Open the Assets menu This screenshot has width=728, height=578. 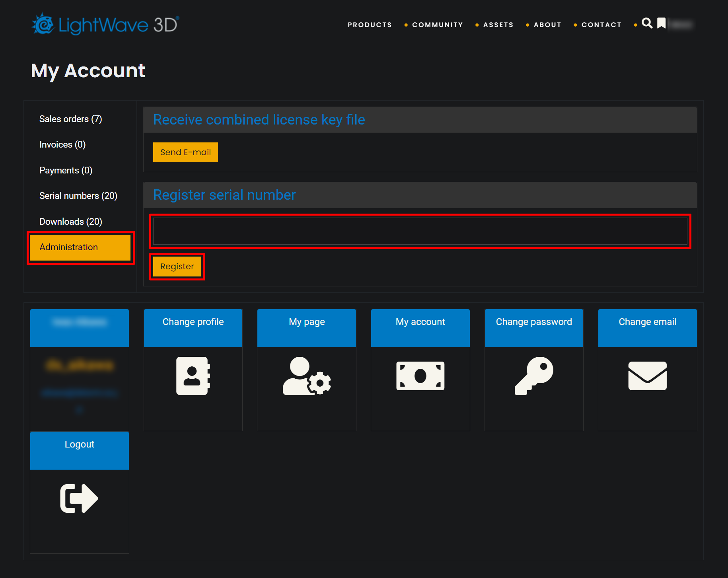point(498,25)
